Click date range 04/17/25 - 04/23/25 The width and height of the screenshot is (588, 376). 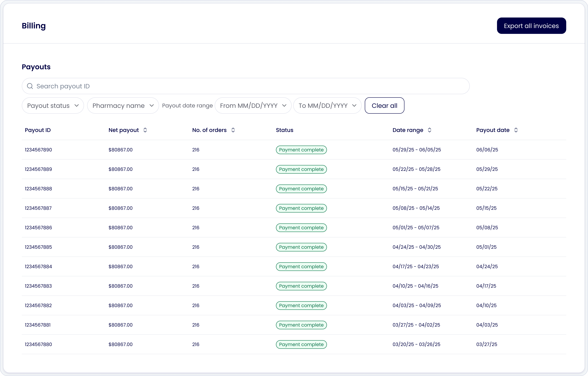click(x=416, y=266)
